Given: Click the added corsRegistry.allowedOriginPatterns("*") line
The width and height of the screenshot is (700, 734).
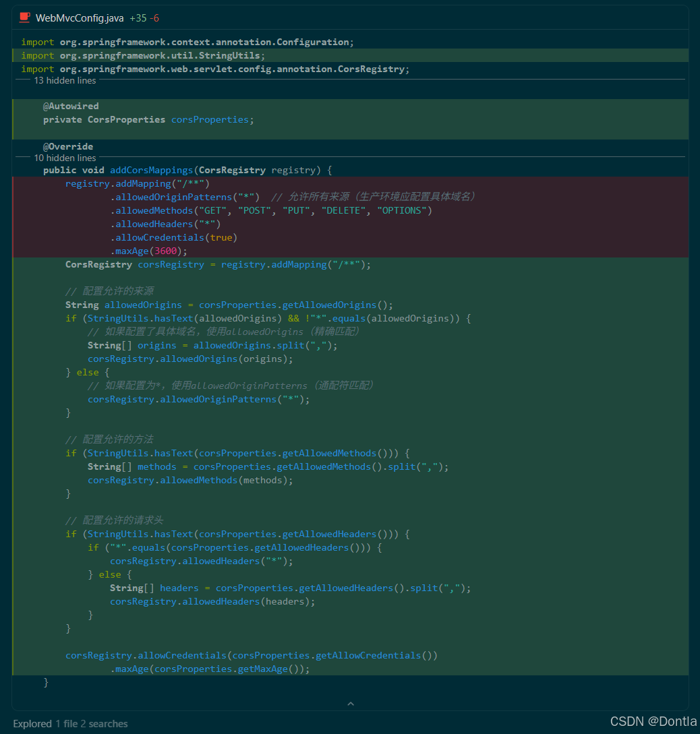Looking at the screenshot, I should click(198, 399).
